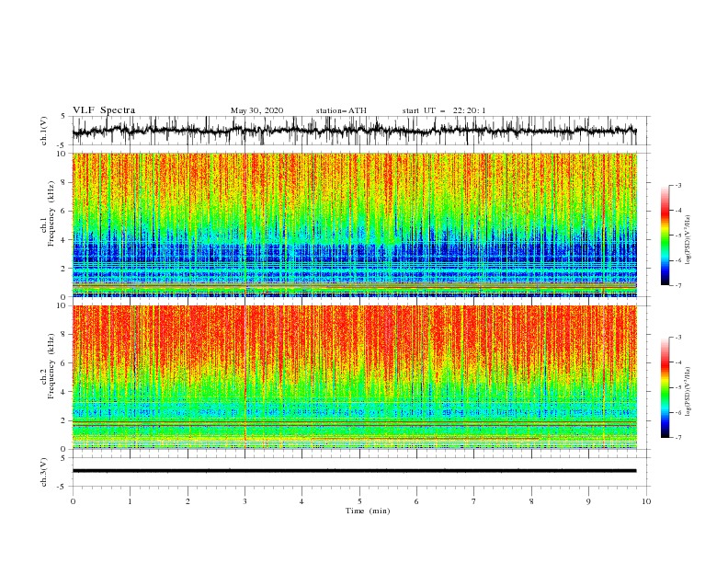
Task: Click the "0" tick on the time axis
Action: click(x=73, y=501)
